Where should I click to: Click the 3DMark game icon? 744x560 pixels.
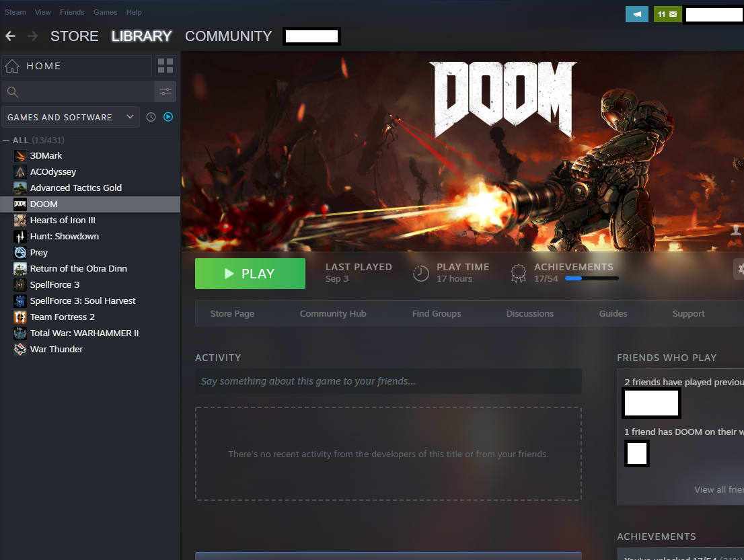coord(20,155)
